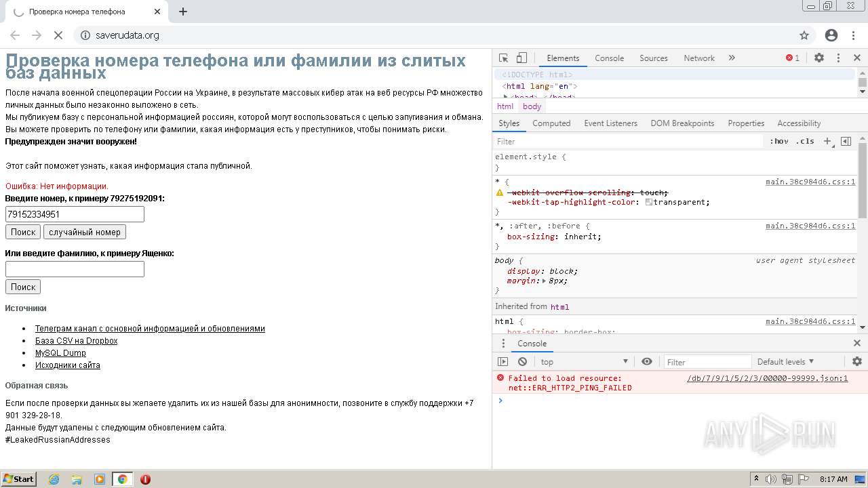Screen dimensions: 868x488
Task: Open the Accessibility tab
Action: point(799,123)
